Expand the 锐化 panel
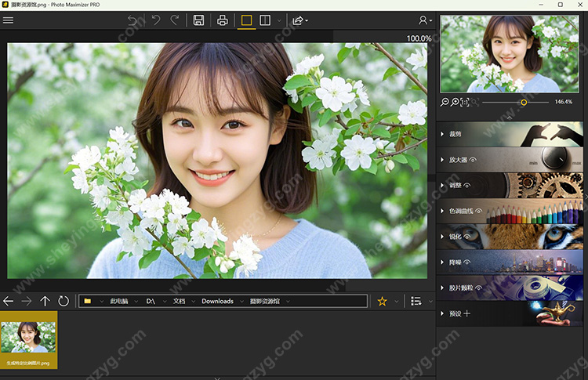 455,237
